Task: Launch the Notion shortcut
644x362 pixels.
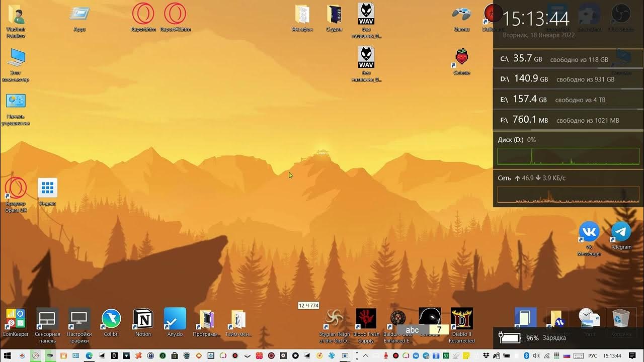Action: (143, 322)
